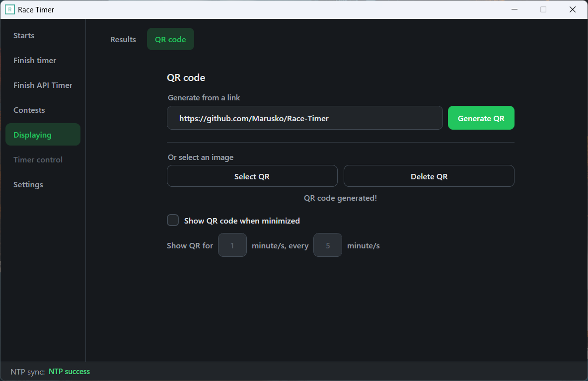
Task: Click the Race Timer app icon
Action: click(x=10, y=10)
